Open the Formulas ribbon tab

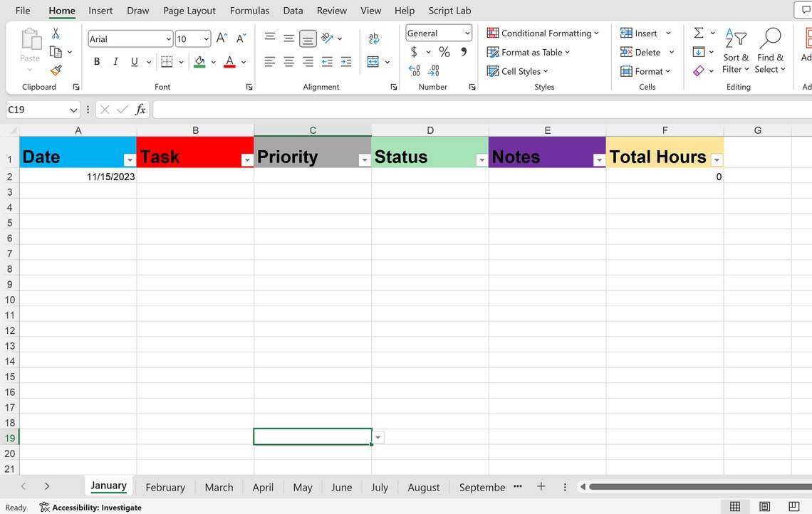[249, 11]
